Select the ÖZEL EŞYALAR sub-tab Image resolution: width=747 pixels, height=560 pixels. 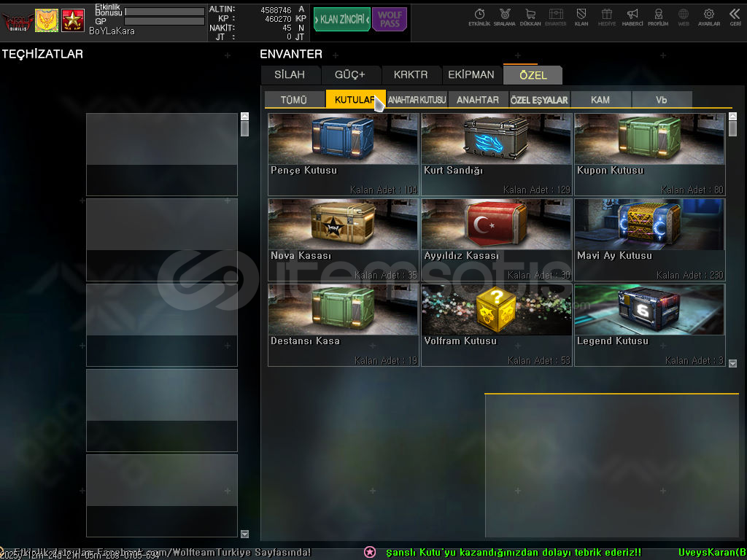pyautogui.click(x=539, y=99)
